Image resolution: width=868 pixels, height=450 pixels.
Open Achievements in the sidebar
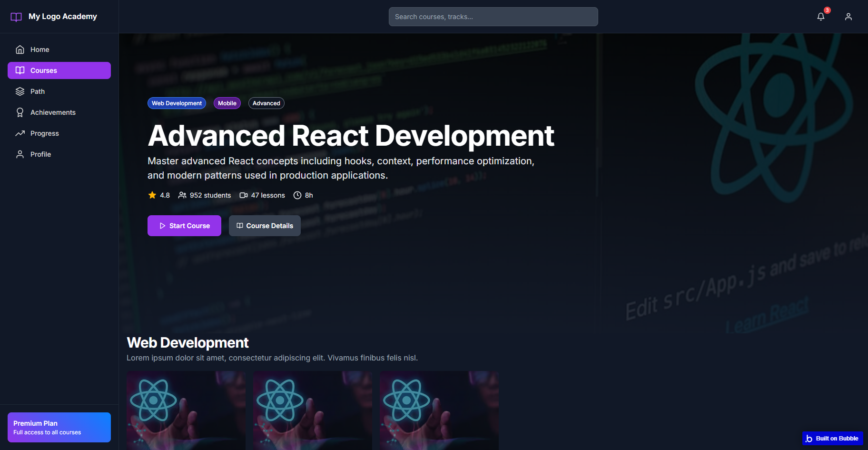point(59,112)
